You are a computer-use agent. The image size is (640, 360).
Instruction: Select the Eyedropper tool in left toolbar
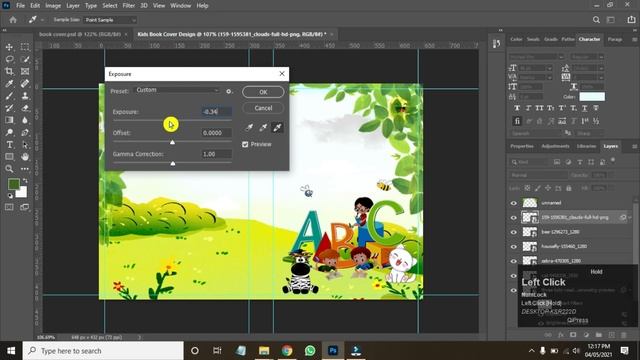click(9, 84)
